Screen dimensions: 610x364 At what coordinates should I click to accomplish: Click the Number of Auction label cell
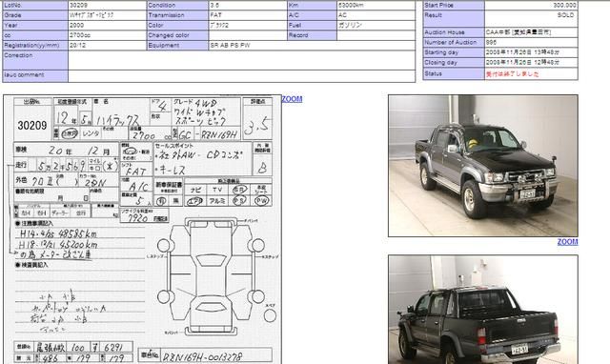(454, 42)
